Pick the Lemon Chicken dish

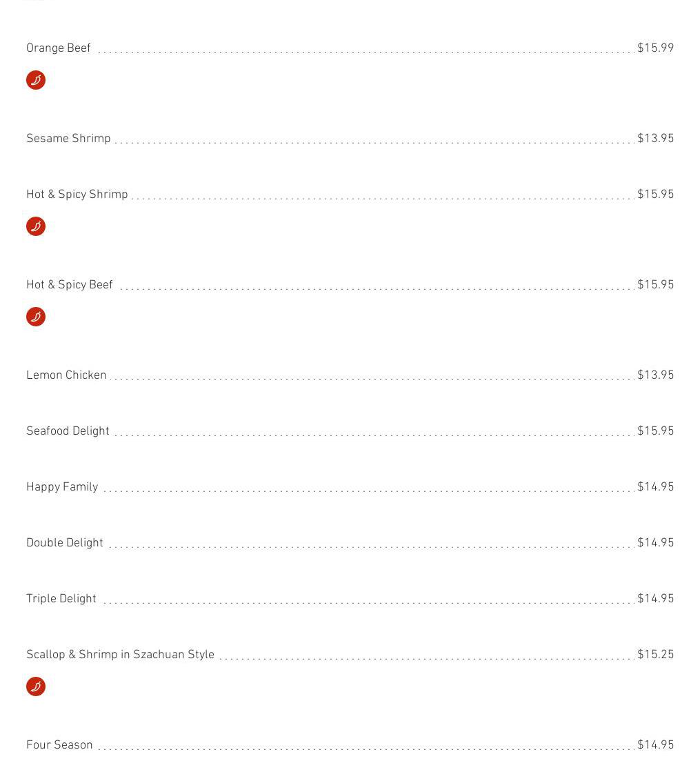pyautogui.click(x=66, y=375)
